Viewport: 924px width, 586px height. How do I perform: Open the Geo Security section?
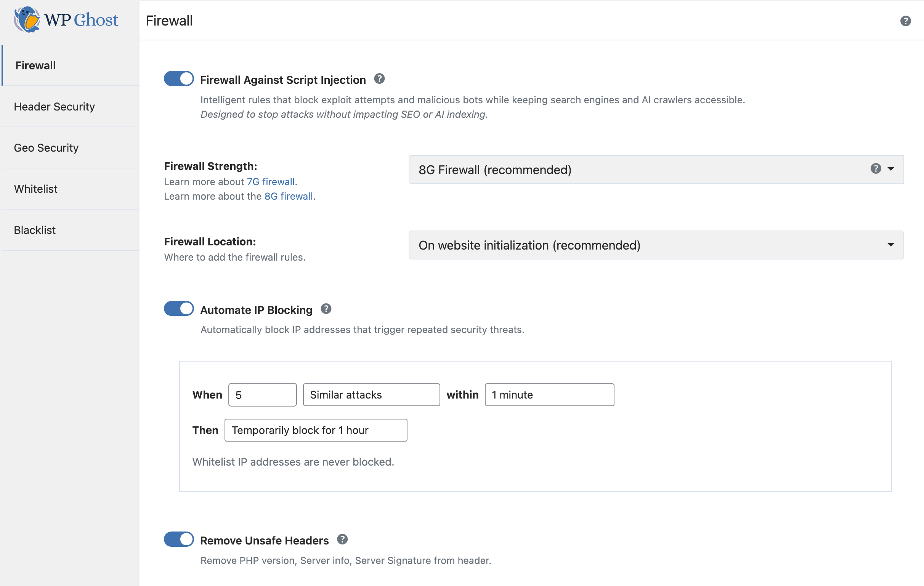coord(46,148)
